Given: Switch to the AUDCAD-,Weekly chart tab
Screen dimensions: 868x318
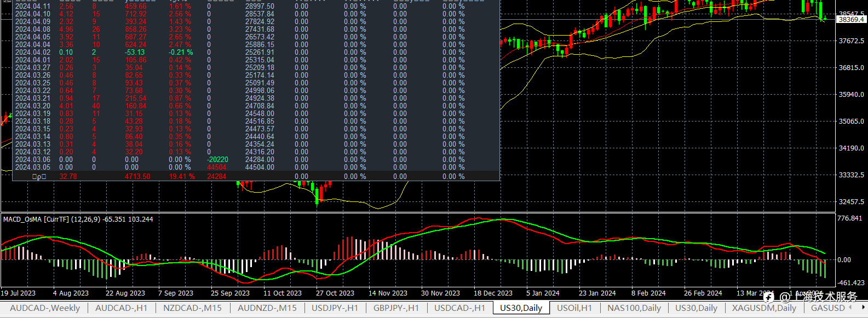Looking at the screenshot, I should tap(45, 308).
